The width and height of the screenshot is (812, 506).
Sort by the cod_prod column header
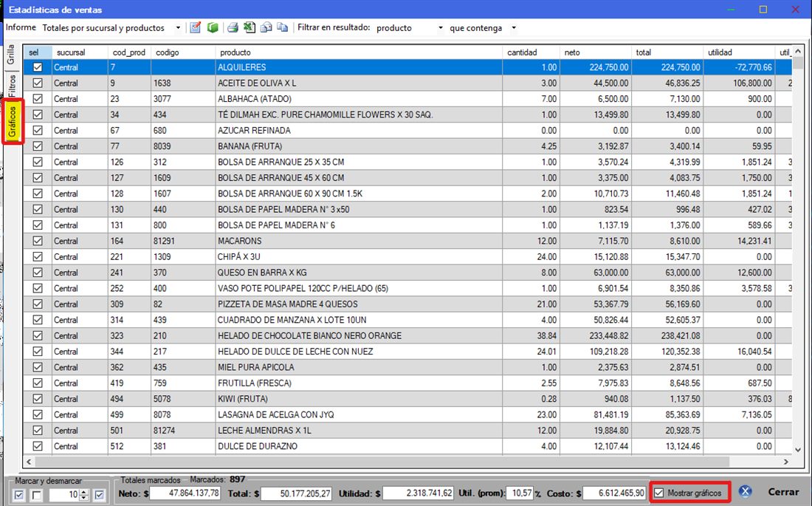pyautogui.click(x=129, y=52)
